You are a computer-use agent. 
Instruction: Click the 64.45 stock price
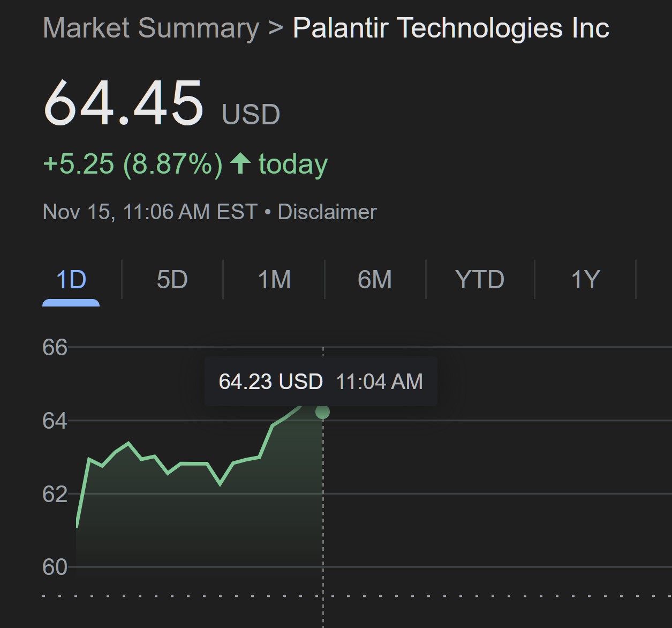point(124,103)
